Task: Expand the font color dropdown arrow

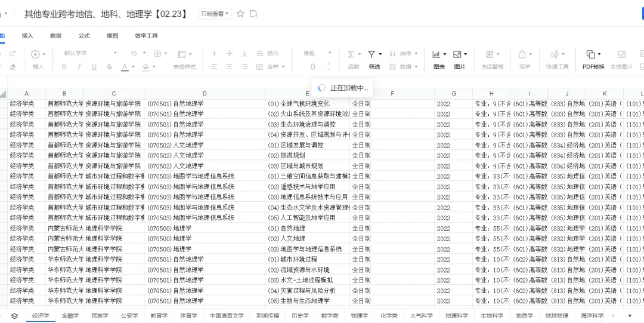Action: click(133, 67)
